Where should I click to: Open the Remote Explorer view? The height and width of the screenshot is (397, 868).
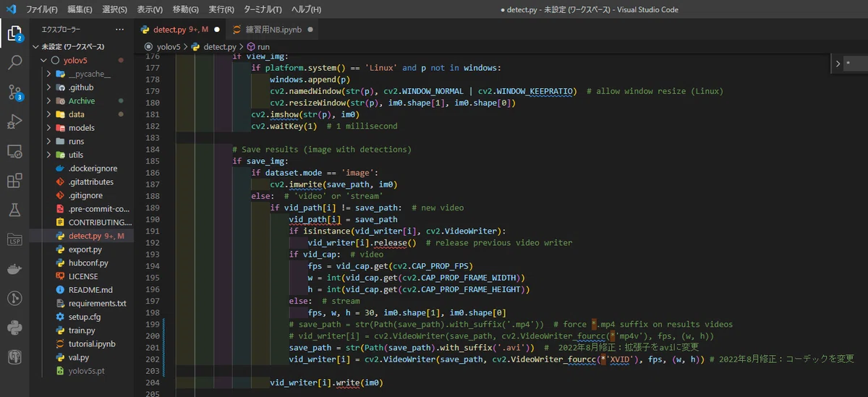(14, 151)
